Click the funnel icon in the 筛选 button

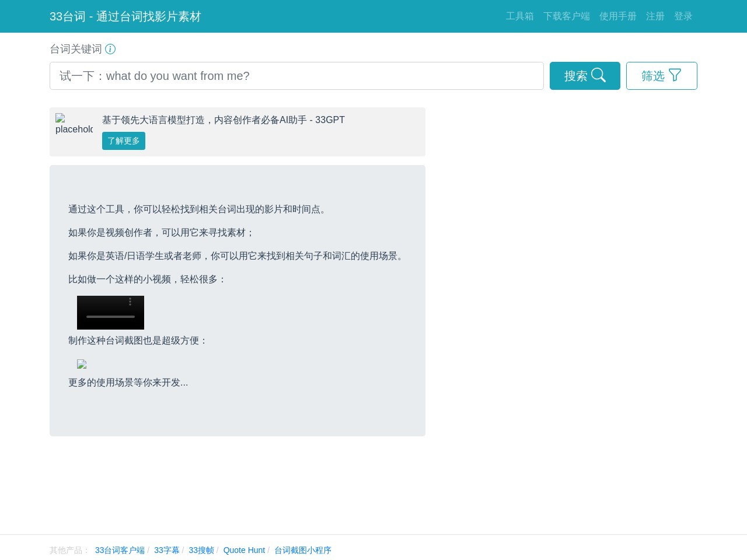[x=675, y=75]
